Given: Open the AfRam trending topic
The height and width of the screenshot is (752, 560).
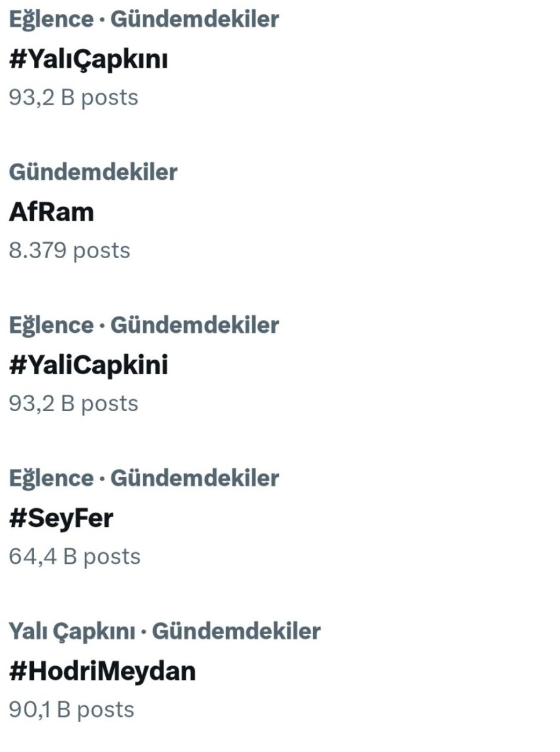Looking at the screenshot, I should [x=51, y=212].
